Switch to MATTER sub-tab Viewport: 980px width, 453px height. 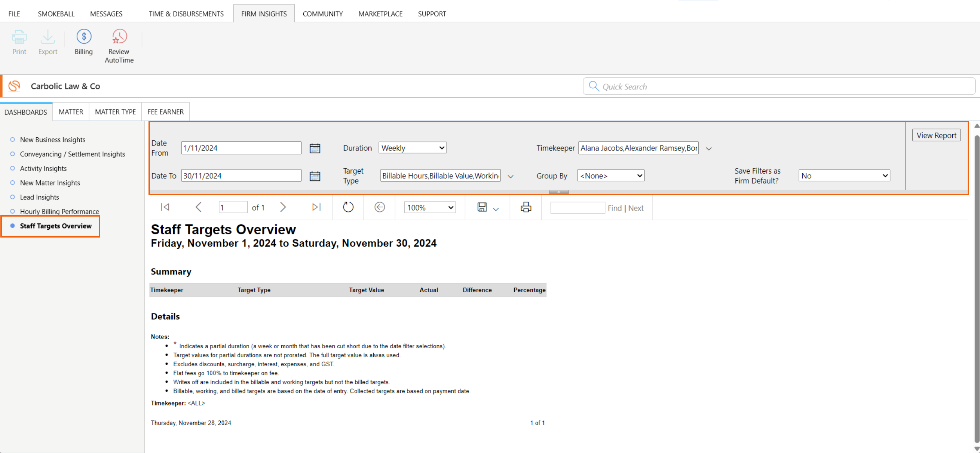(x=71, y=112)
